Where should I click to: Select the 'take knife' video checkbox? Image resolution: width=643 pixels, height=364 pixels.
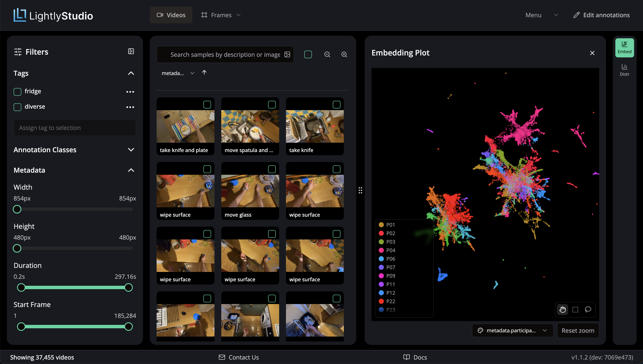click(337, 104)
